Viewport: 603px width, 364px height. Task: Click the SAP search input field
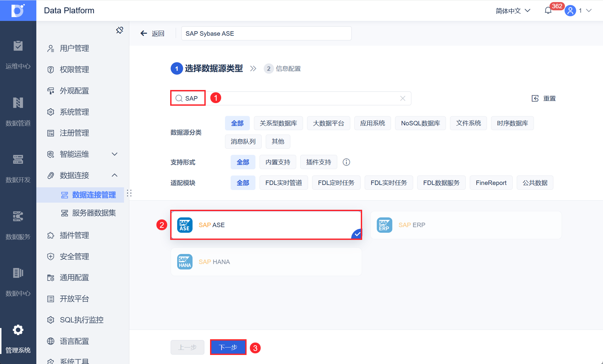click(x=291, y=98)
